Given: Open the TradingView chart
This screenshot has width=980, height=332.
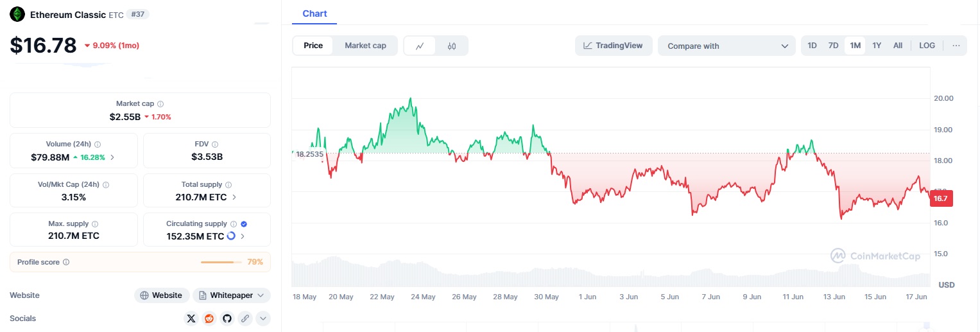Looking at the screenshot, I should (x=613, y=46).
